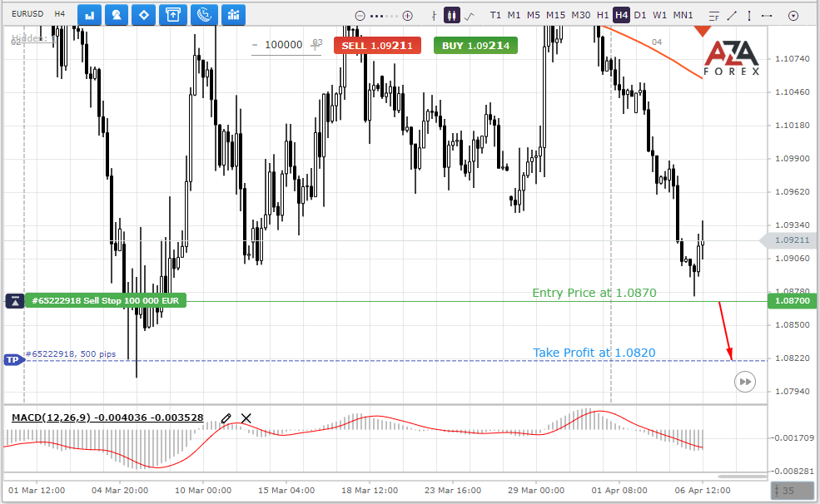Select the H4 timeframe

tap(621, 15)
